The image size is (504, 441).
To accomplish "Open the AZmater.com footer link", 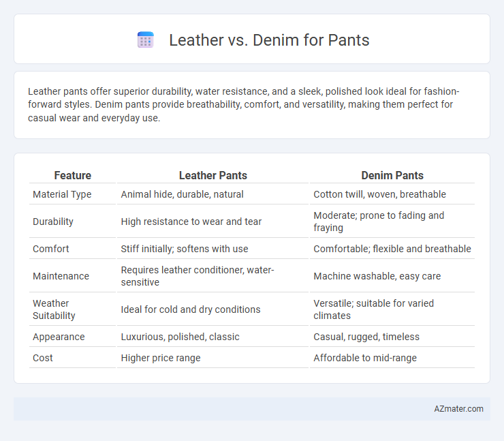I will point(458,409).
